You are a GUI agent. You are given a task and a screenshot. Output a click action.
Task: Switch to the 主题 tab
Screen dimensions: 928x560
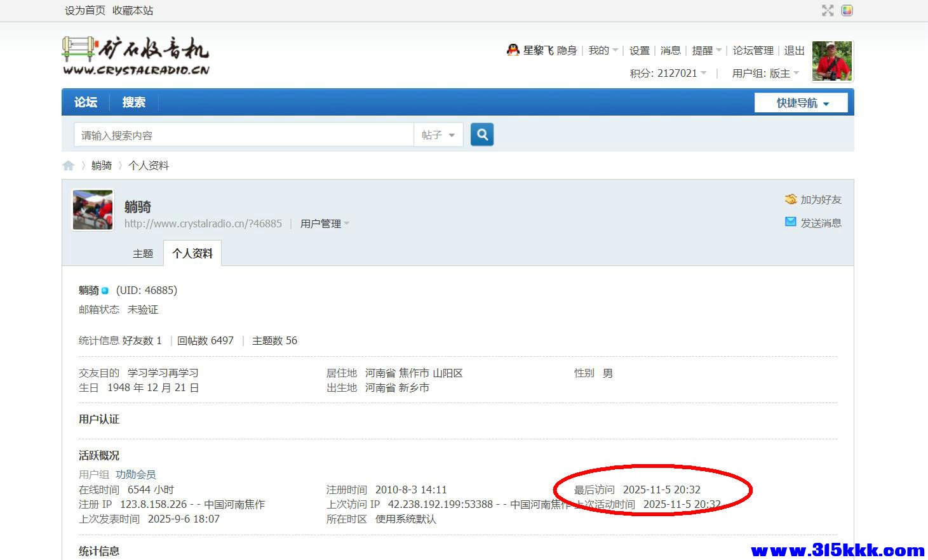[x=143, y=253]
